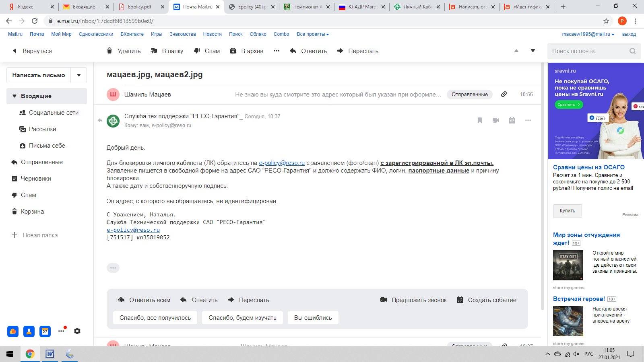Screen dimensions: 644x362
Task: Open the Отправленные folder
Action: [x=41, y=162]
